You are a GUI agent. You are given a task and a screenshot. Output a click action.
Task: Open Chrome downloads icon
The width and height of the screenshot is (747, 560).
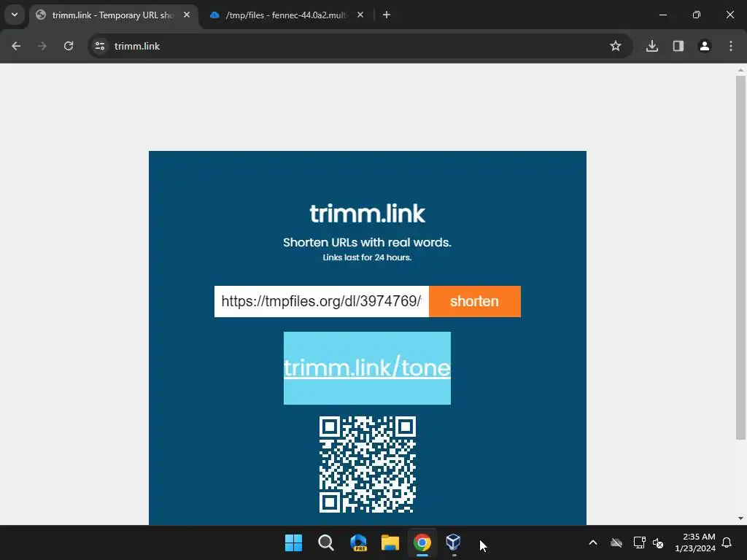tap(652, 46)
